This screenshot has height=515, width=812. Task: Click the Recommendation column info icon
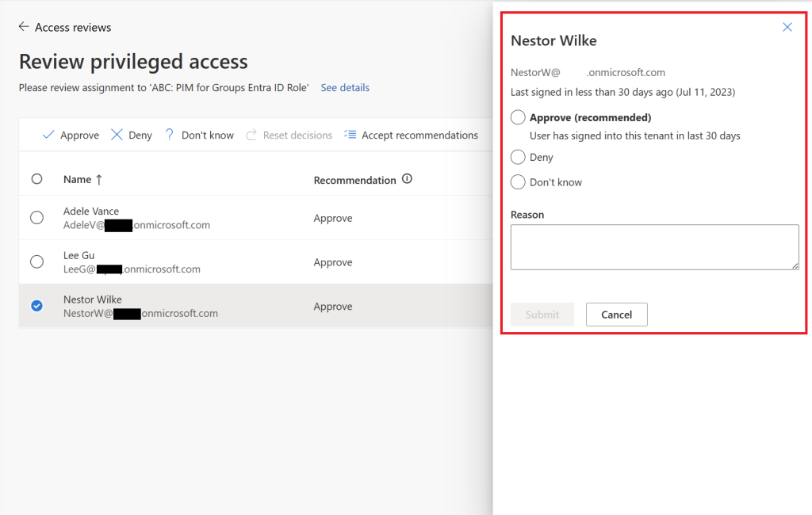(x=407, y=179)
